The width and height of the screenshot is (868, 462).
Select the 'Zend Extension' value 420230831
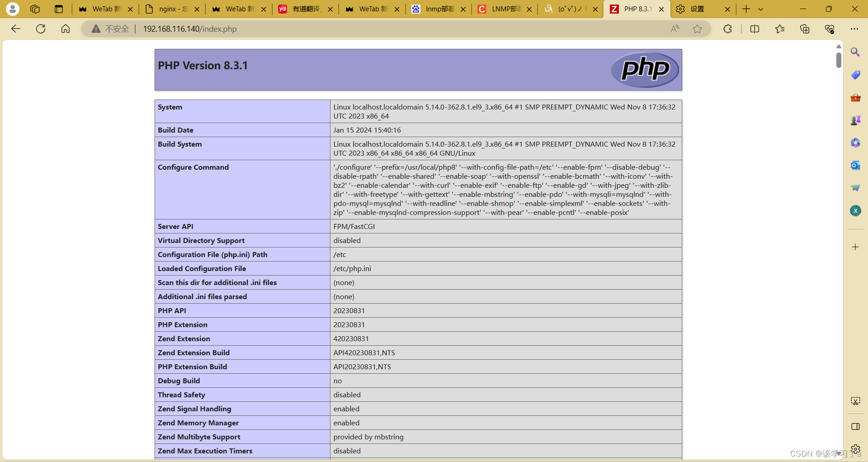351,338
